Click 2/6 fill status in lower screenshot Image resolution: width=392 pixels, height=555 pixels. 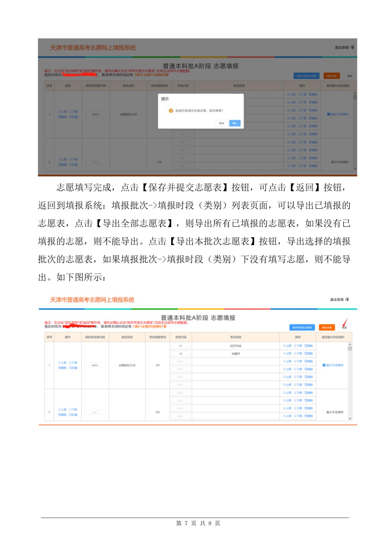click(x=157, y=365)
